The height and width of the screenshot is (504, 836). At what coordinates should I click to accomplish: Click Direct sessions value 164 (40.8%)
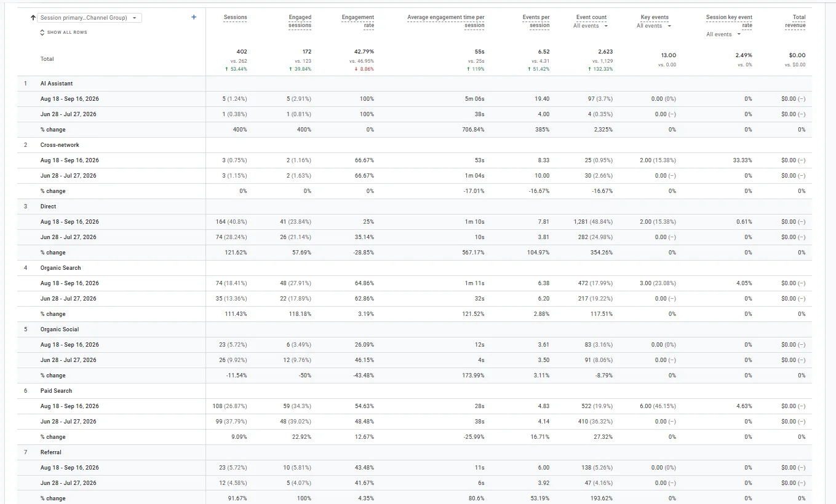click(x=231, y=222)
